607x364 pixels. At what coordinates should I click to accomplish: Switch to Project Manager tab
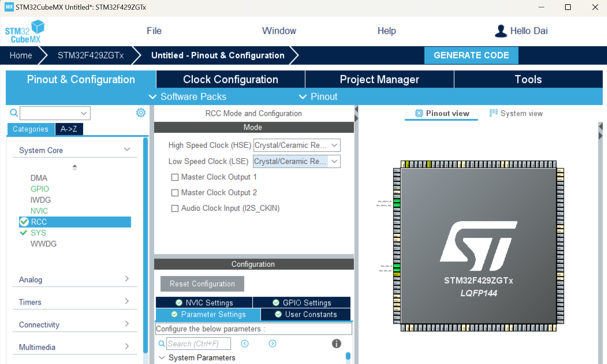380,79
